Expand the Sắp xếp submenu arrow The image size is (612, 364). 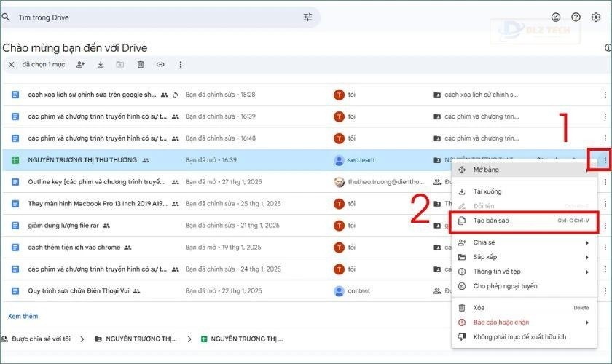coord(587,258)
